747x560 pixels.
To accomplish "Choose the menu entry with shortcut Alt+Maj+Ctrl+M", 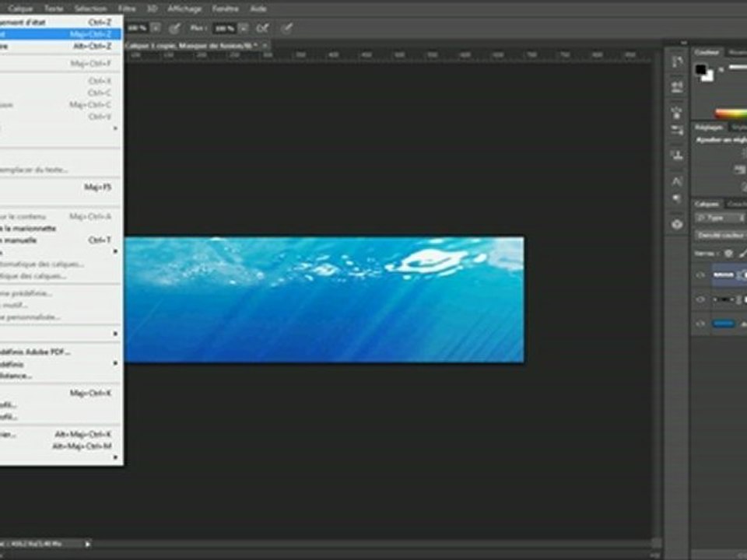I will click(x=60, y=446).
